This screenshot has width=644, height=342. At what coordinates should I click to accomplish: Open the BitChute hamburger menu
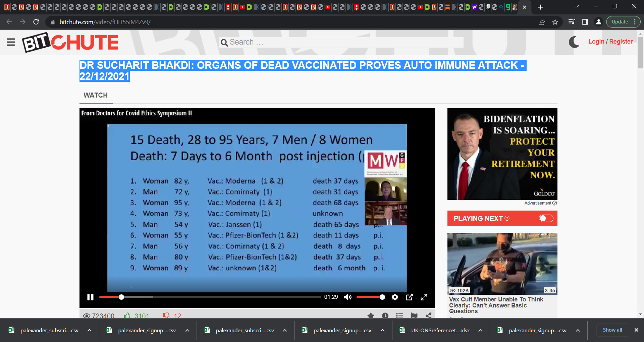11,42
